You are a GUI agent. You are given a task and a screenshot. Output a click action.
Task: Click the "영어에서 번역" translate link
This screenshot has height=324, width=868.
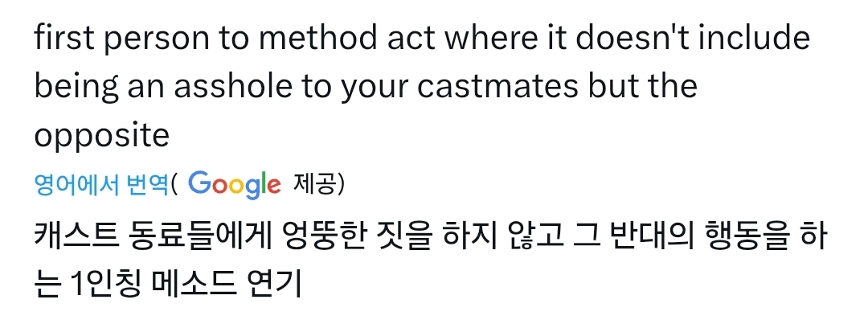pos(100,185)
